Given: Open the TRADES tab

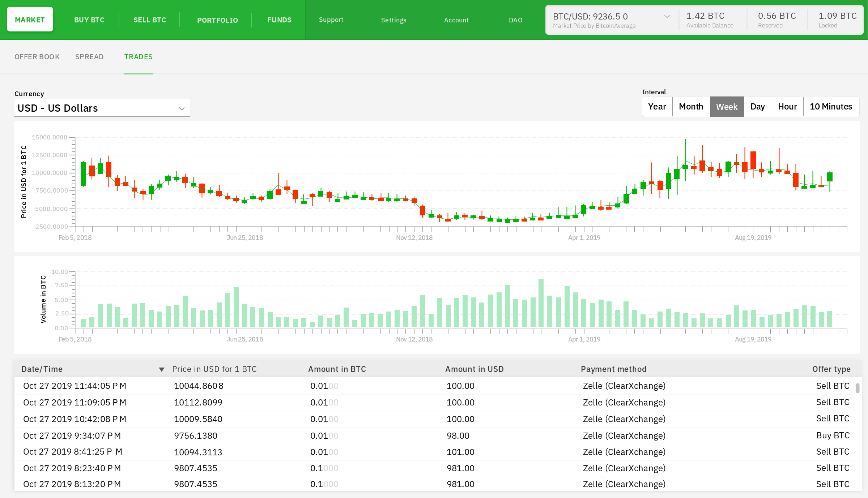Looking at the screenshot, I should point(138,57).
